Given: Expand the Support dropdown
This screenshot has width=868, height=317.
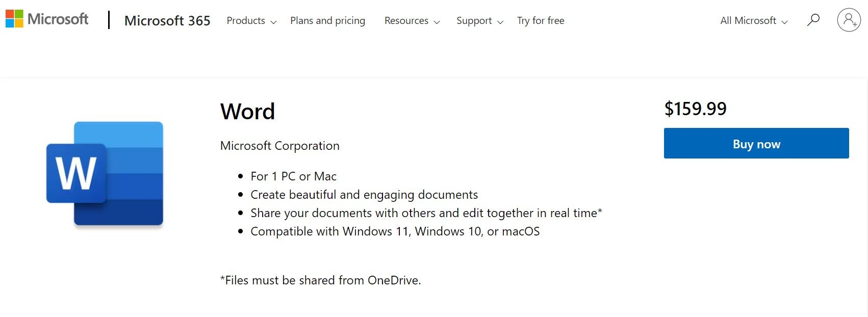Looking at the screenshot, I should click(479, 21).
